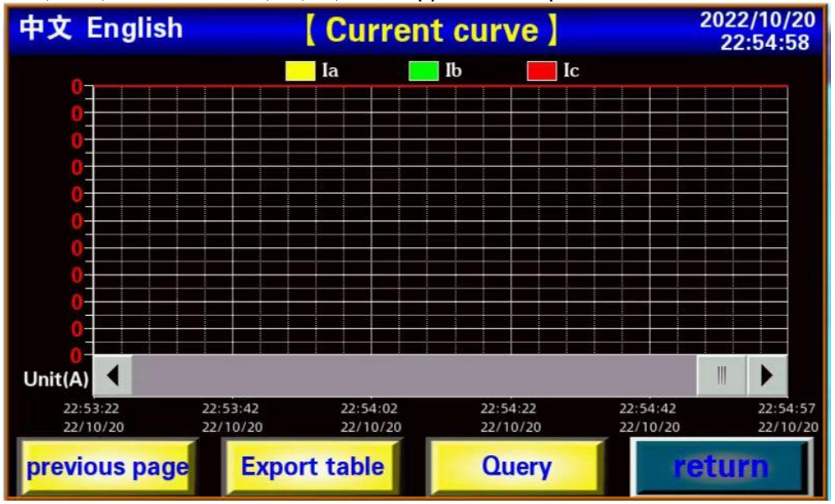This screenshot has width=835, height=504.
Task: Click the scrollbar left arrow
Action: click(x=113, y=375)
